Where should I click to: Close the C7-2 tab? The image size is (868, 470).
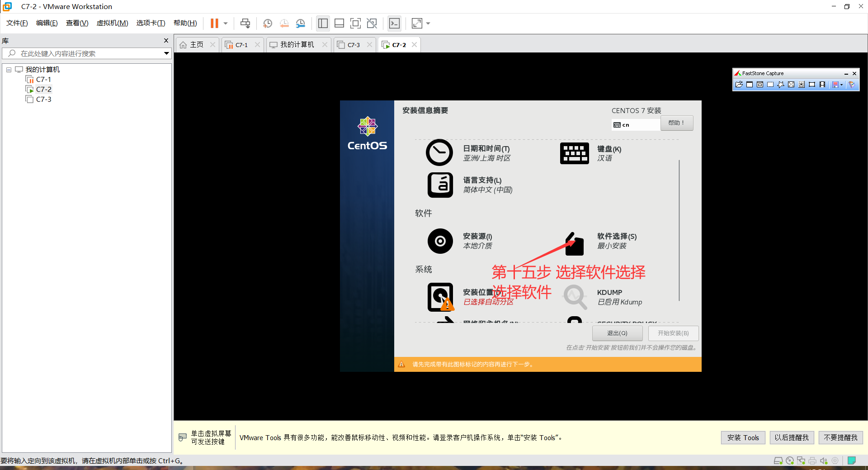414,45
